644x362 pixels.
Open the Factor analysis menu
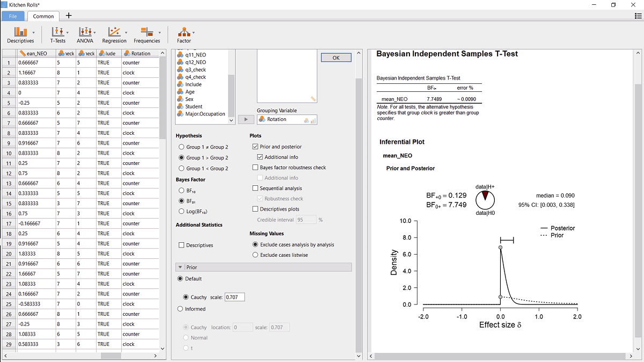click(184, 35)
